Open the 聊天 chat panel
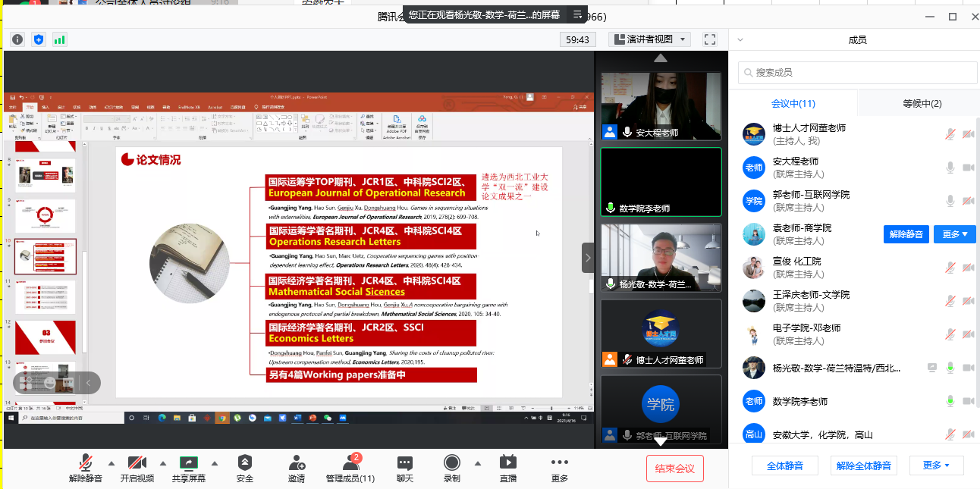 coord(405,469)
